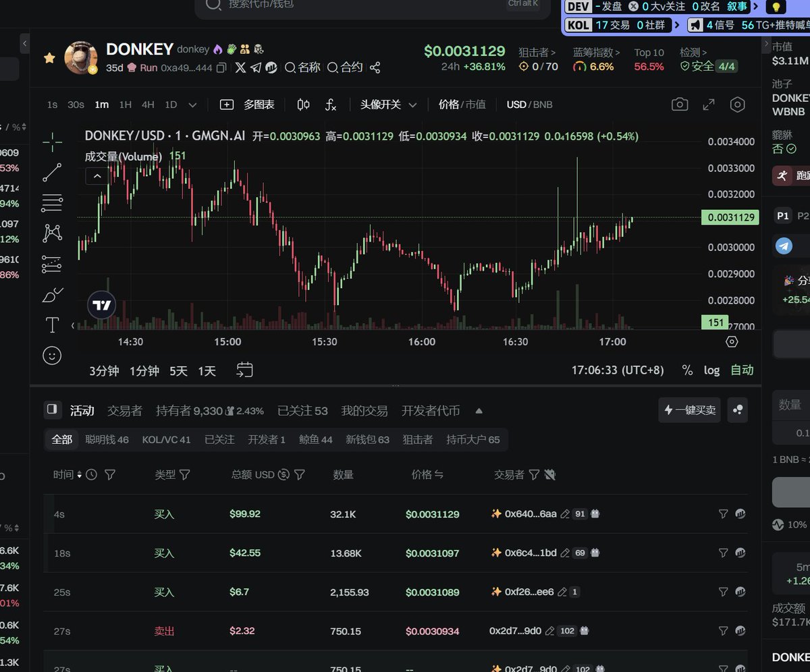Screen dimensions: 810x672
Task: Select the crosshair cursor tool
Action: tap(52, 142)
